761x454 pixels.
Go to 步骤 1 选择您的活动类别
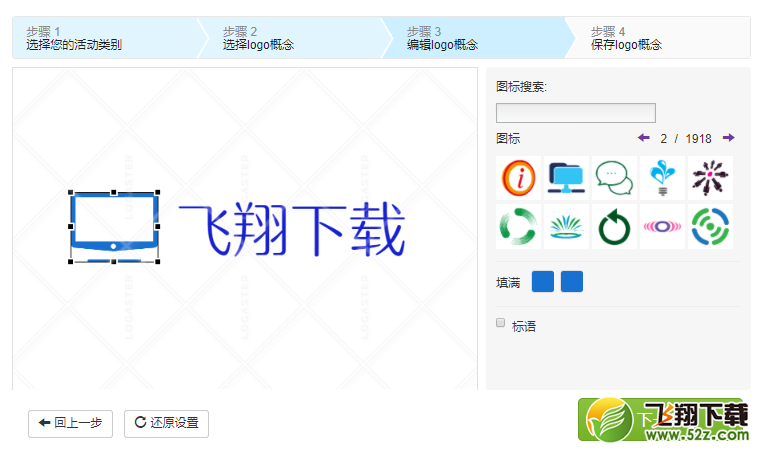click(104, 38)
